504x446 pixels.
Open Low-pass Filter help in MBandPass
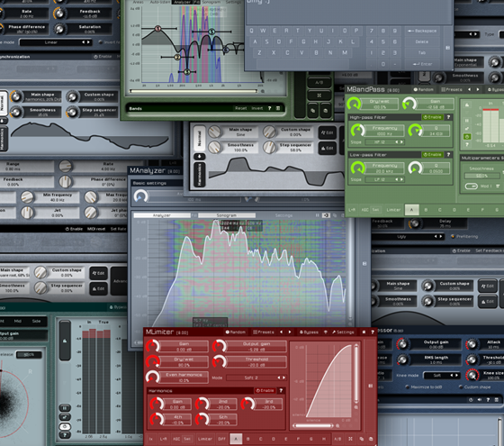(x=448, y=154)
